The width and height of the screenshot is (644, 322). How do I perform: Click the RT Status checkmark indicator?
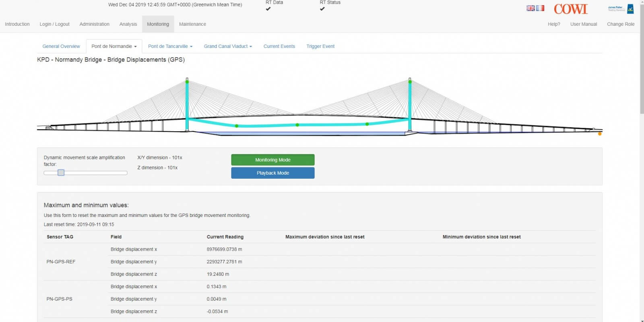322,9
